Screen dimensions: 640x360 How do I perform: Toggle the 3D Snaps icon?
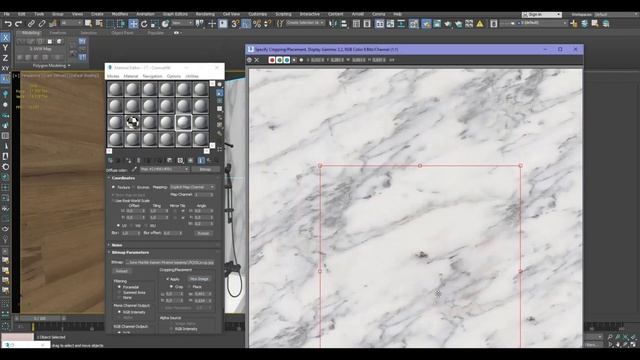235,24
